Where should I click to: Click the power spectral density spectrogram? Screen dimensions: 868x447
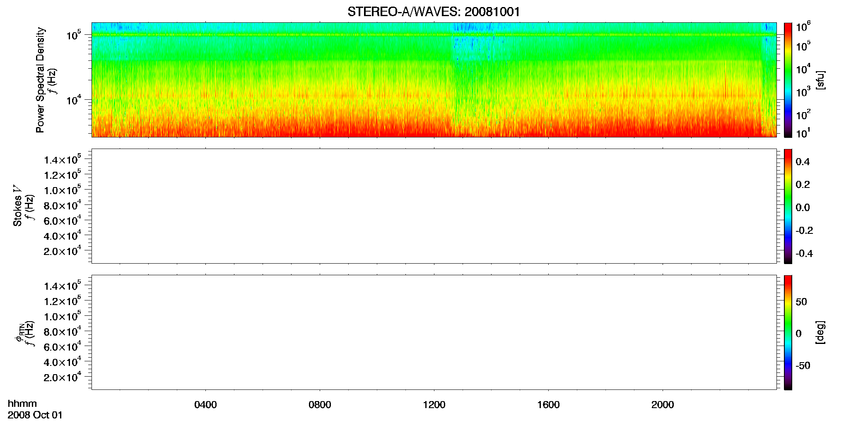tap(434, 80)
